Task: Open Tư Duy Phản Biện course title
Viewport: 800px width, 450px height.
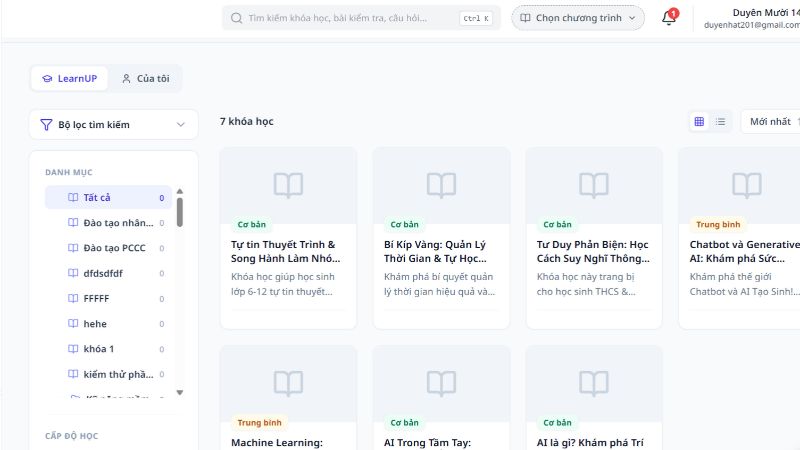Action: (x=593, y=252)
